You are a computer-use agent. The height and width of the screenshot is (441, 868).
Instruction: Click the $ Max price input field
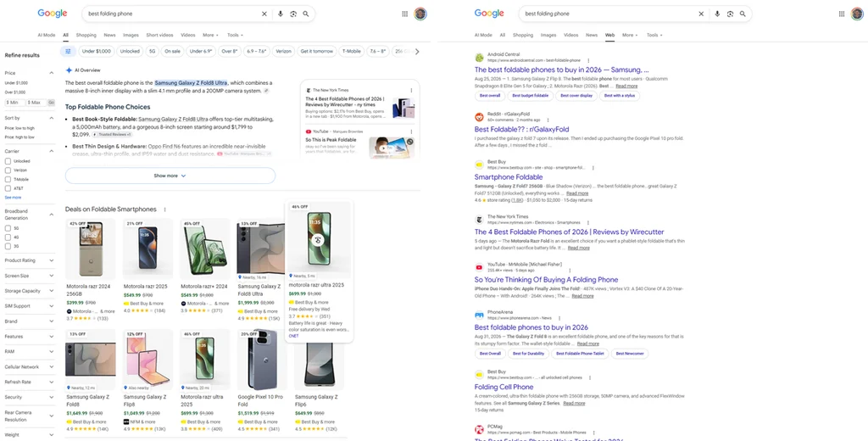tap(36, 103)
